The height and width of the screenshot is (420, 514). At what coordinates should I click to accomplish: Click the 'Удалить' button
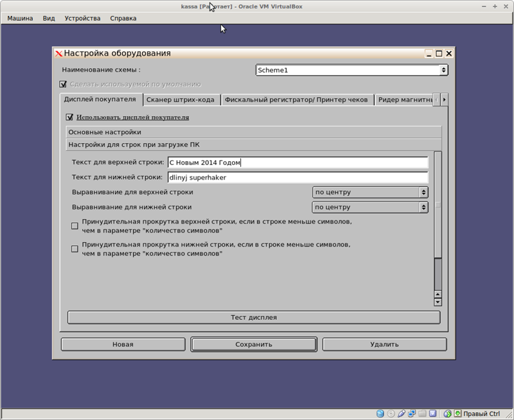click(384, 344)
